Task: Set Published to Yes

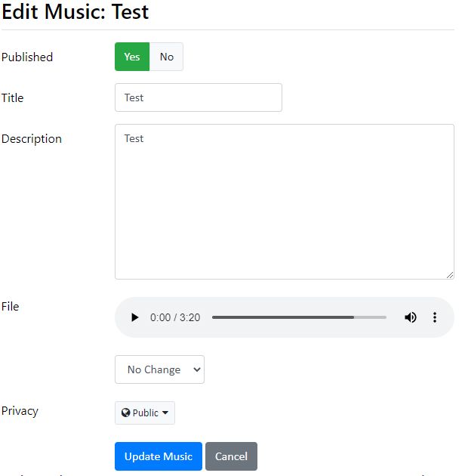Action: [132, 57]
